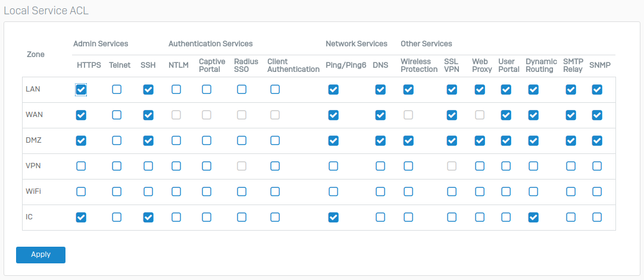Uncheck Wireless Protection for LAN zone

tap(408, 89)
